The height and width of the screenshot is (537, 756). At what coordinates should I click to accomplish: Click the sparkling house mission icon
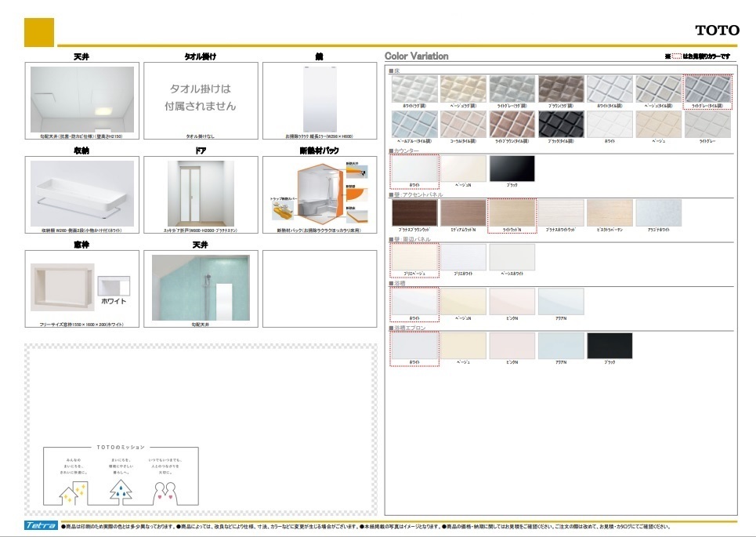[x=70, y=491]
